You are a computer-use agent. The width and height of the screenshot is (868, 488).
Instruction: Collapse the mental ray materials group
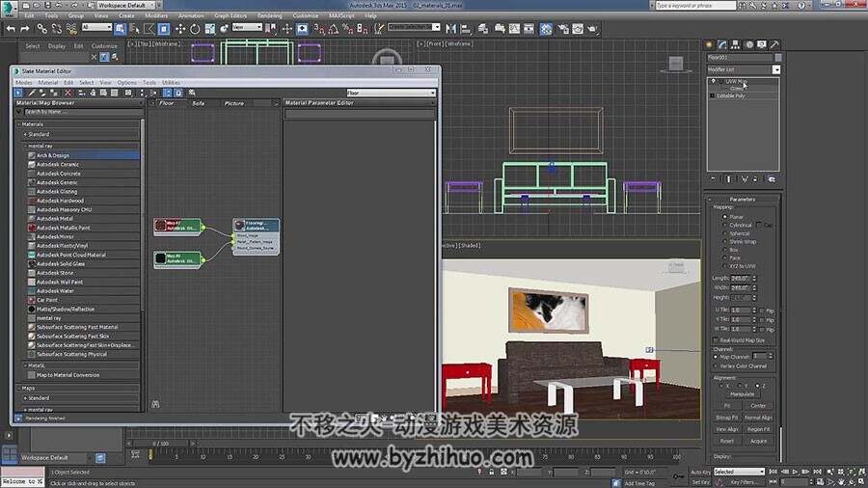click(25, 146)
